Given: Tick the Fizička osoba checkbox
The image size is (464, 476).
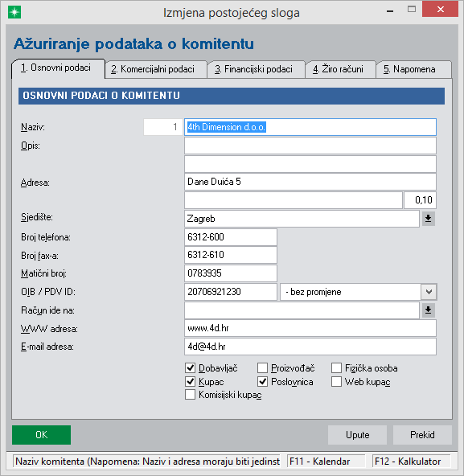Looking at the screenshot, I should click(x=336, y=368).
